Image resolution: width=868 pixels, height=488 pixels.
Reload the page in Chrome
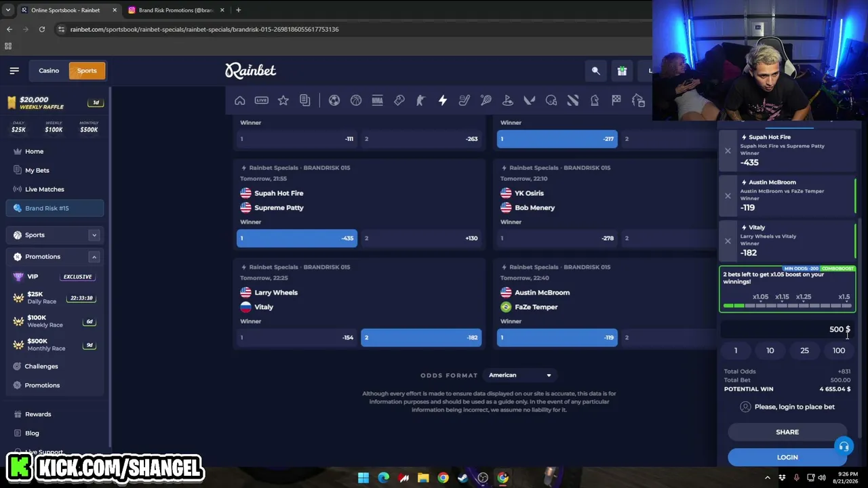coord(42,29)
